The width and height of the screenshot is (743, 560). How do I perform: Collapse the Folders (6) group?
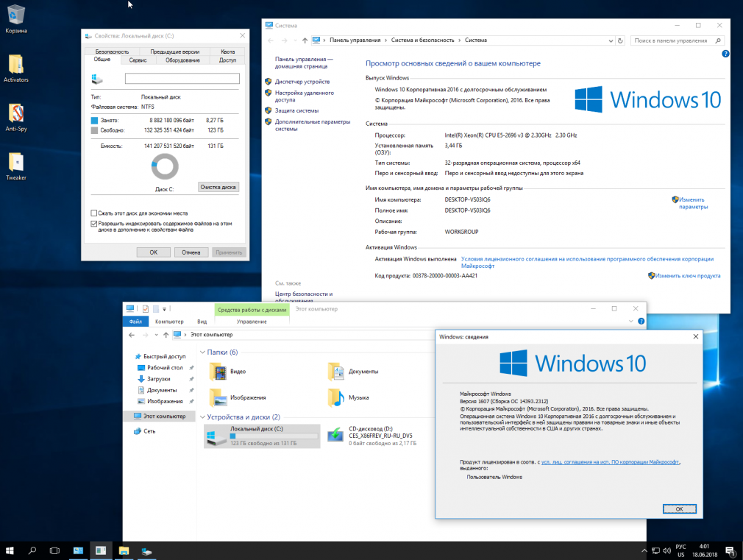[202, 352]
